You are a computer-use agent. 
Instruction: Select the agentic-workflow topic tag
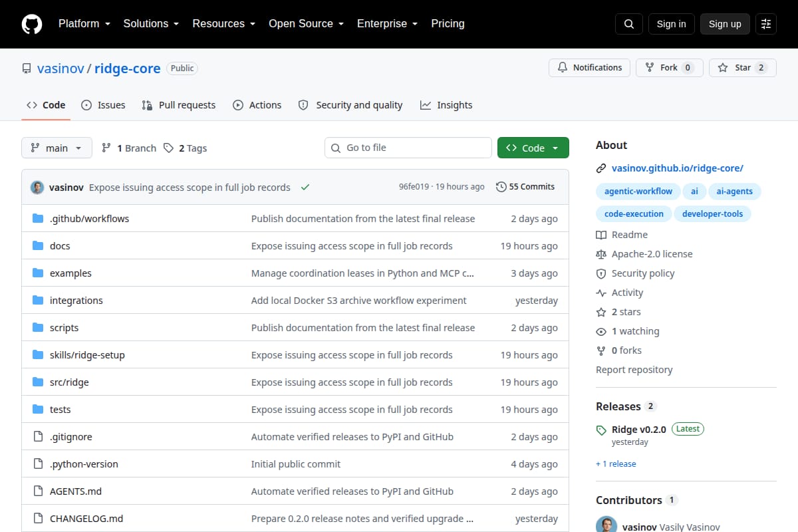click(x=638, y=192)
